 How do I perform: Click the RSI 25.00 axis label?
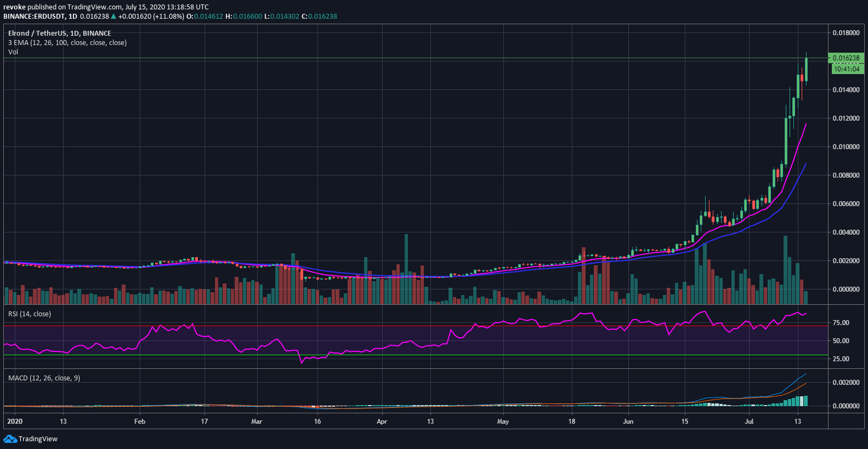click(x=841, y=359)
